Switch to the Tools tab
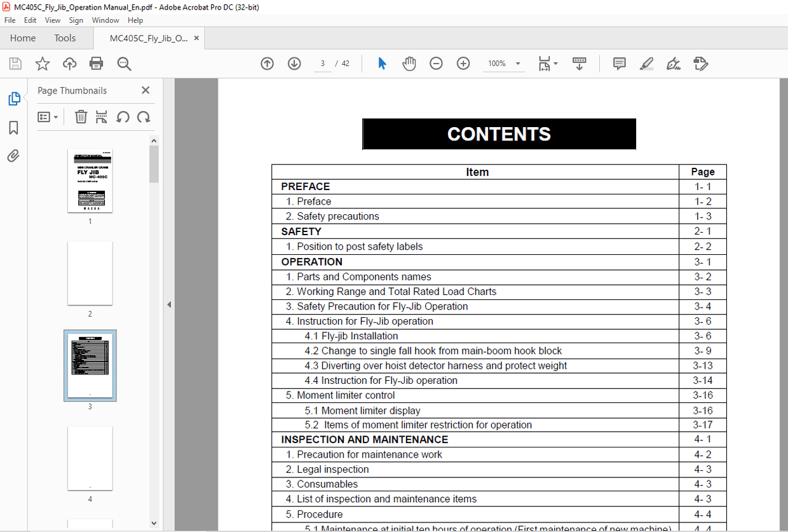Image resolution: width=788 pixels, height=532 pixels. pyautogui.click(x=64, y=38)
